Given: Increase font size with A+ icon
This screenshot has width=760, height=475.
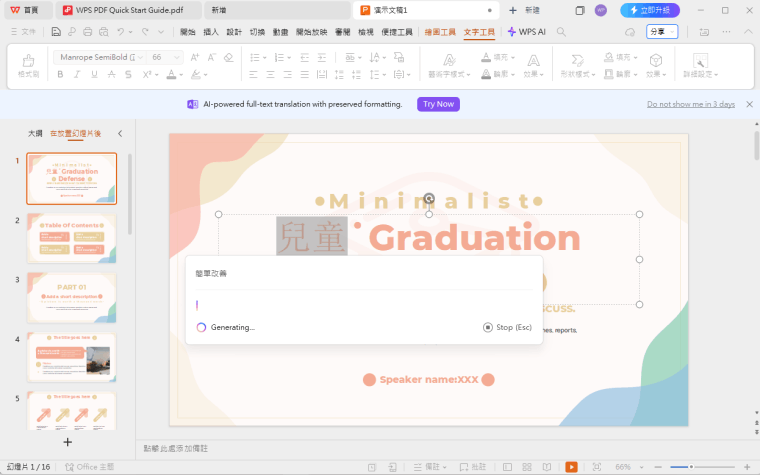Looking at the screenshot, I should [x=195, y=57].
